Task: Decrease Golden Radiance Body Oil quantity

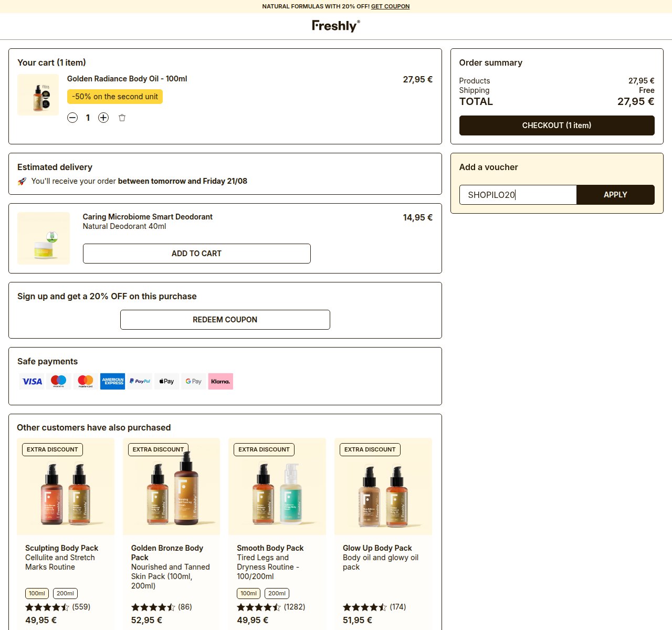Action: click(x=72, y=118)
